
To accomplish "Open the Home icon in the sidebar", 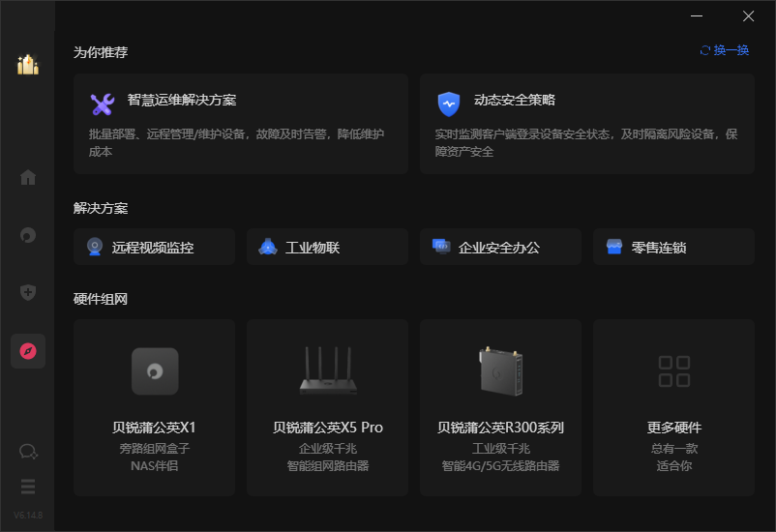I will click(x=28, y=177).
